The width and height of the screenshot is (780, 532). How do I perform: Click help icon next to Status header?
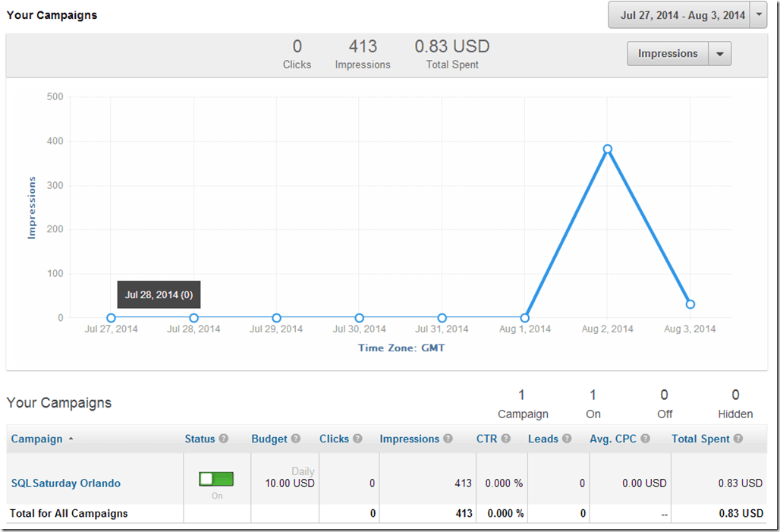(224, 439)
